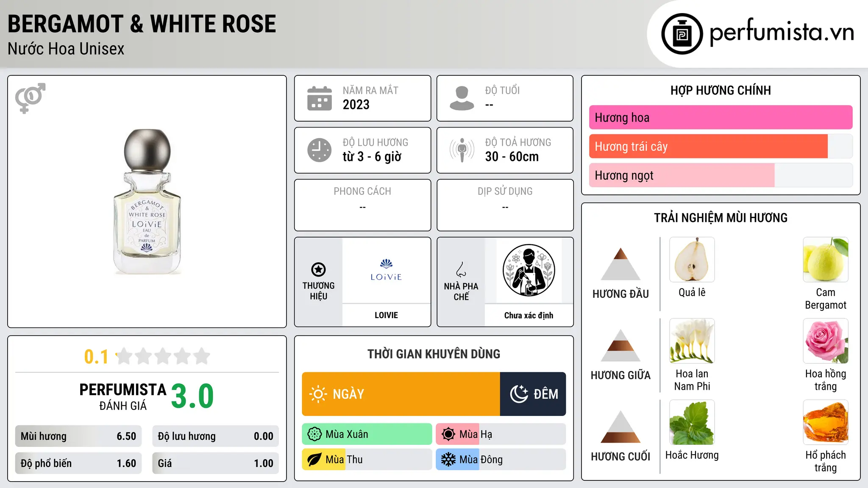Click the Hợp hương chính heading
The image size is (868, 488).
[x=721, y=90]
